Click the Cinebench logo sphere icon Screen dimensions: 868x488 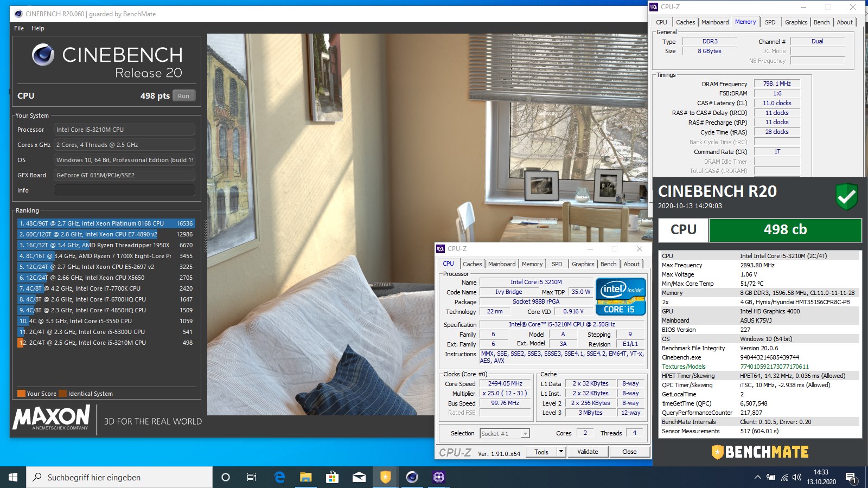[x=43, y=55]
